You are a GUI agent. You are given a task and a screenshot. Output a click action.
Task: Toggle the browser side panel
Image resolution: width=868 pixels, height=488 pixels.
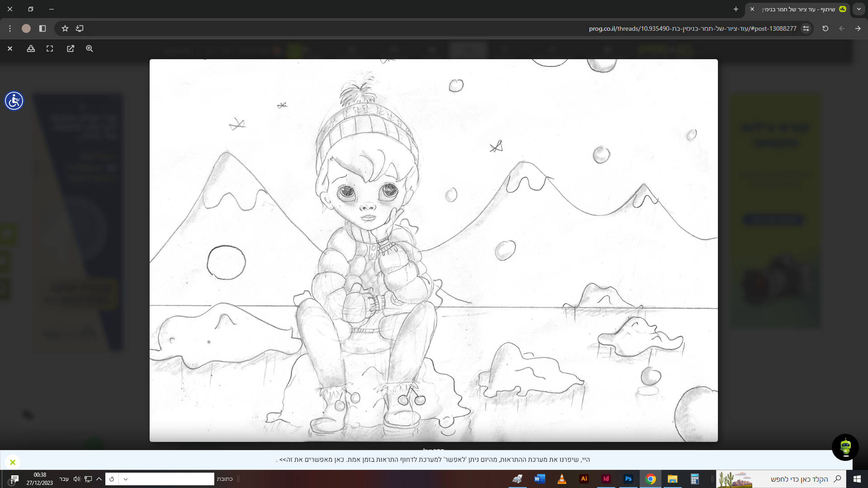[42, 28]
